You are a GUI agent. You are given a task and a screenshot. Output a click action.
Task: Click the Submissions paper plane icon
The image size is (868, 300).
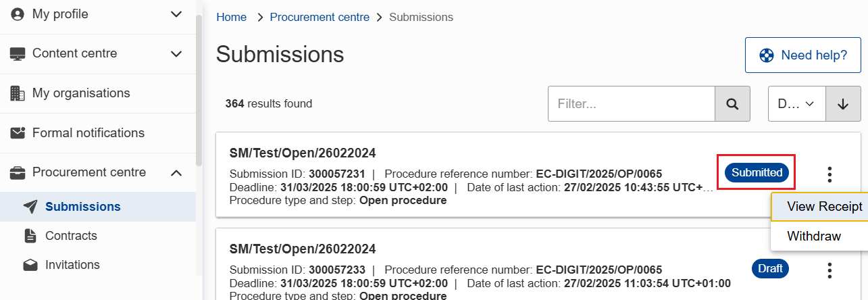[30, 207]
